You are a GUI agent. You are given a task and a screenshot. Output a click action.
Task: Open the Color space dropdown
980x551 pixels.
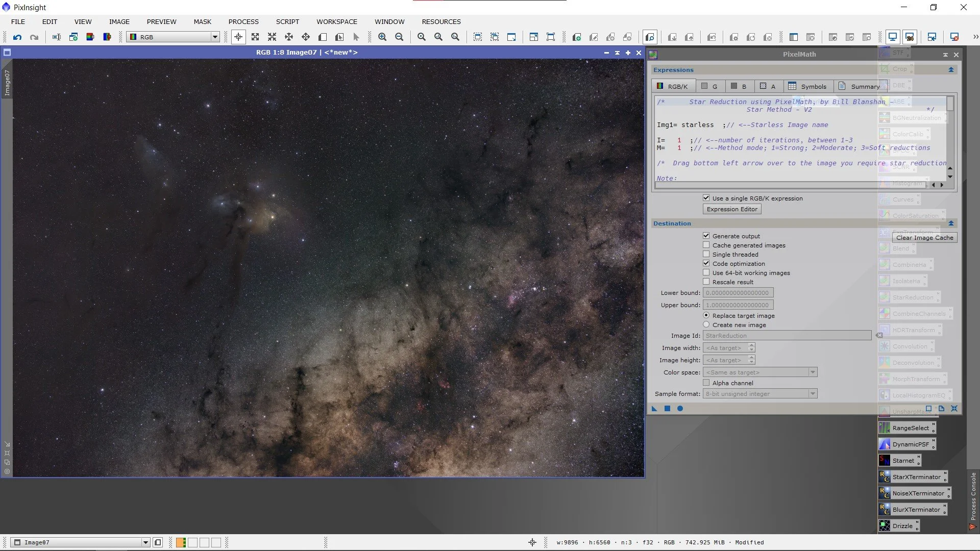(760, 372)
